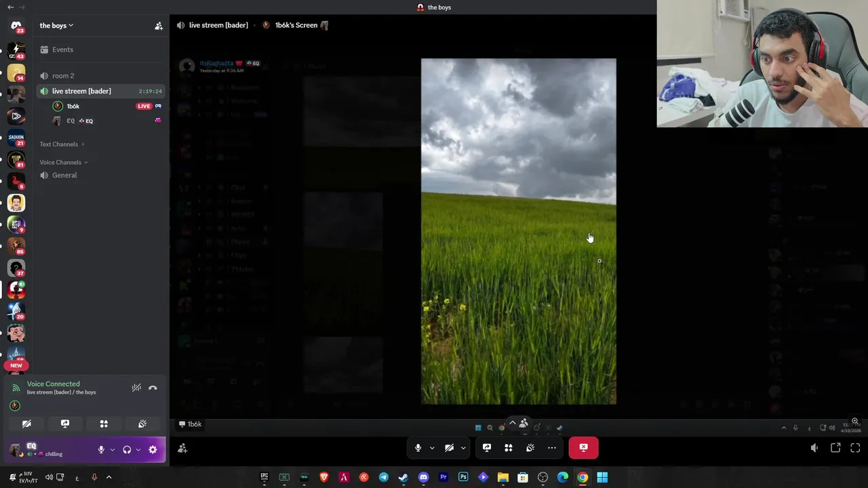Open the server icon with 37 badge

pos(16,267)
